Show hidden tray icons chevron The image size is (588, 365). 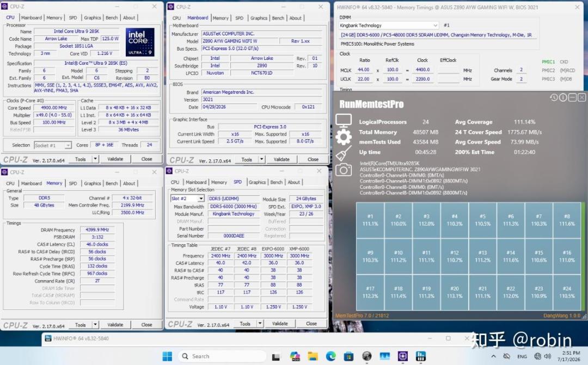pyautogui.click(x=493, y=356)
